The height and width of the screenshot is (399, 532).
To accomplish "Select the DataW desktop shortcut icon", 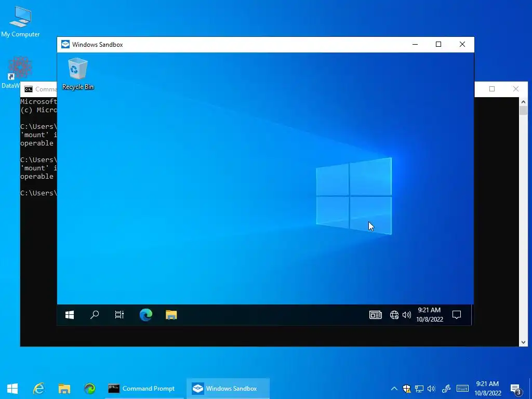I will click(20, 72).
